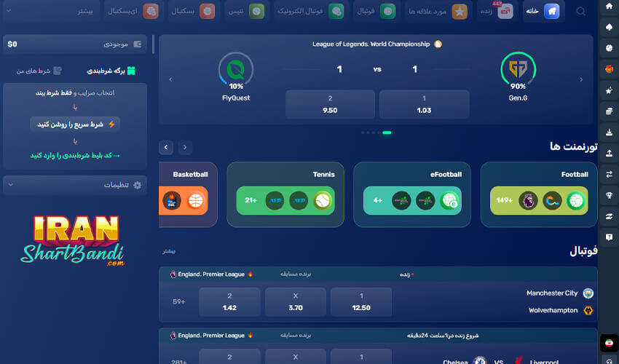The width and height of the screenshot is (619, 364).
Task: Click the download arrow icon in sidebar
Action: (x=609, y=132)
